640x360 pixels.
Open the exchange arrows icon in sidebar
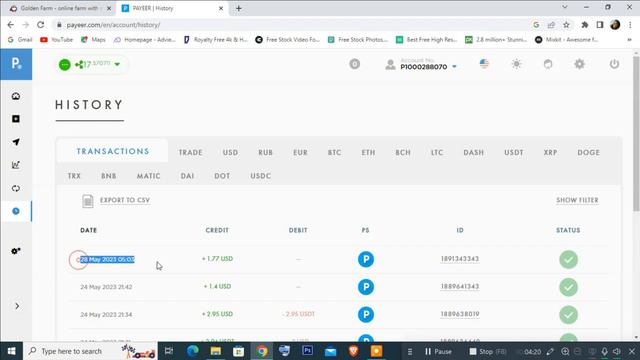tap(16, 188)
